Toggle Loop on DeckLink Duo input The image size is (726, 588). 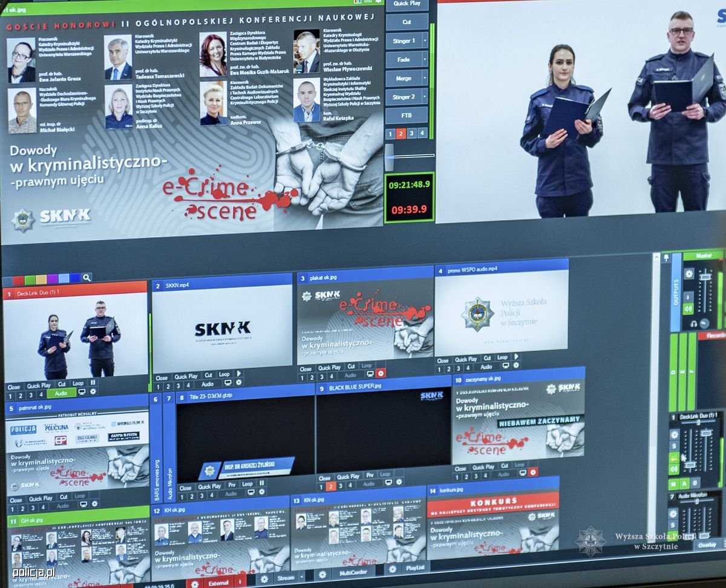pyautogui.click(x=78, y=384)
